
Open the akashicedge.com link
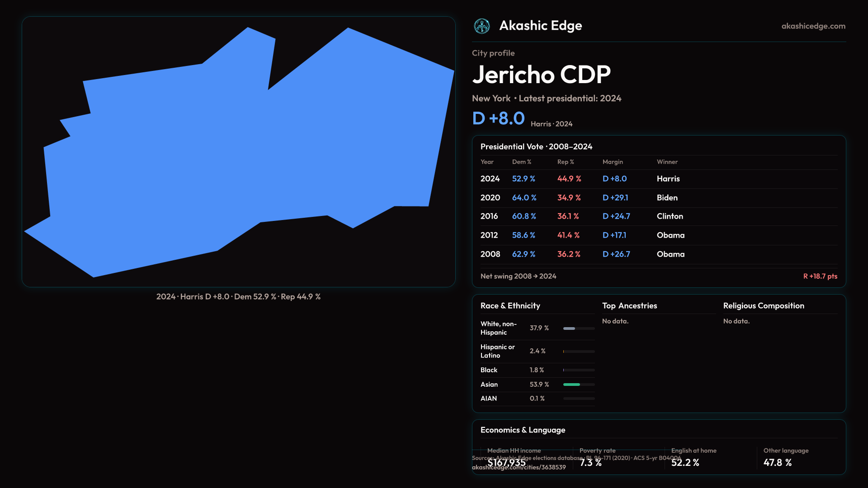click(x=813, y=26)
